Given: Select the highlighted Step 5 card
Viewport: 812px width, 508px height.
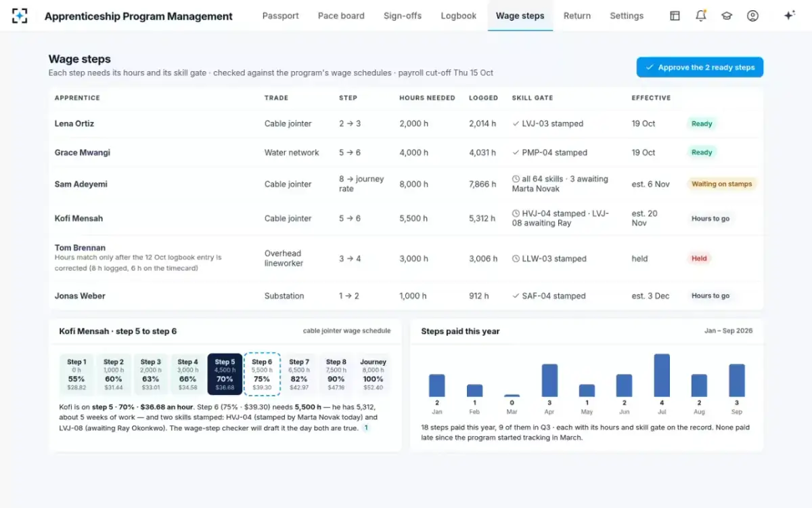Looking at the screenshot, I should pyautogui.click(x=225, y=375).
